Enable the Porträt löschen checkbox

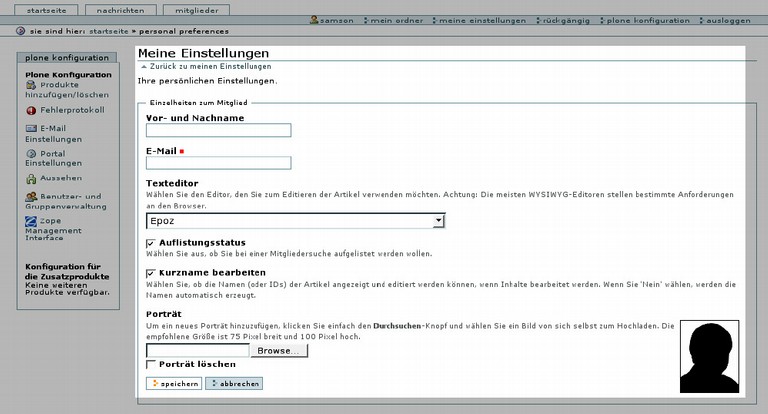pyautogui.click(x=150, y=364)
